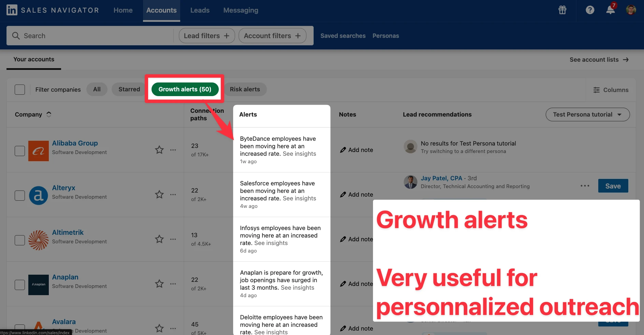Star the Alteryx account
Image resolution: width=644 pixels, height=335 pixels.
pyautogui.click(x=159, y=195)
